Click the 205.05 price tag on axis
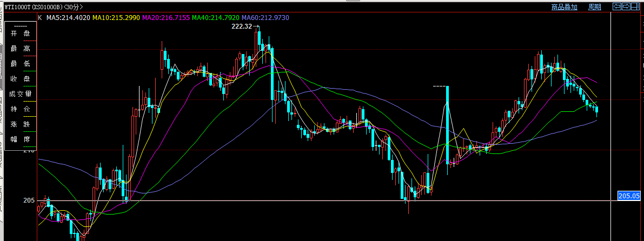Screen dimensions: 644x241 tap(629, 196)
